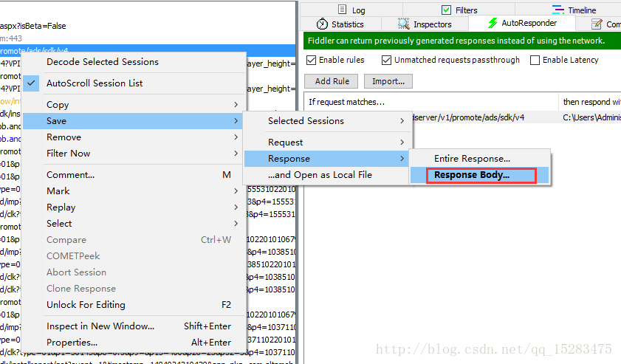Image resolution: width=621 pixels, height=364 pixels.
Task: Choose Unlock For Editing menu item
Action: [134, 305]
